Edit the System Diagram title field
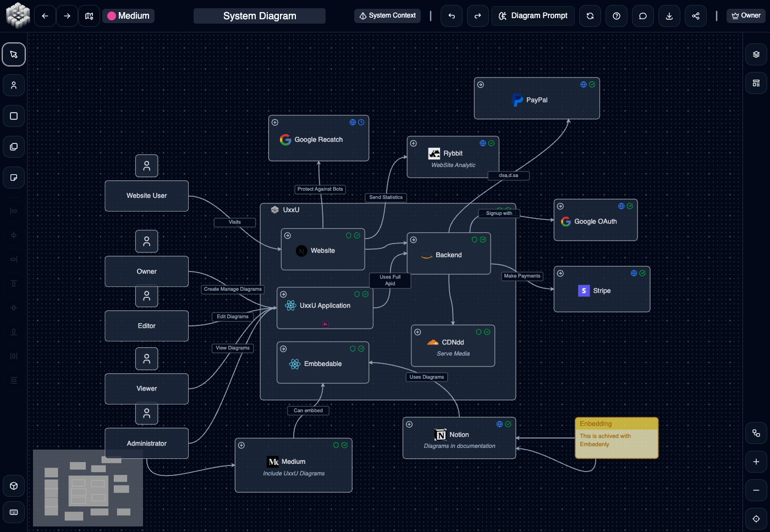The width and height of the screenshot is (770, 532). coord(260,16)
